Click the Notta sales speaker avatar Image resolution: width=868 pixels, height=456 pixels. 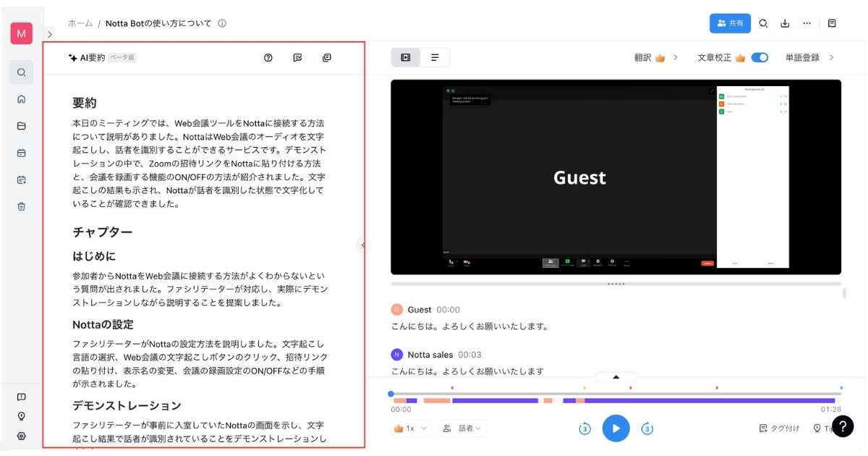tap(396, 355)
